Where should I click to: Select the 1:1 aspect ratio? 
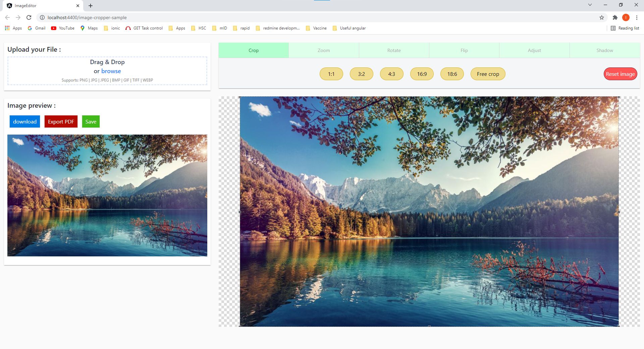tap(331, 74)
